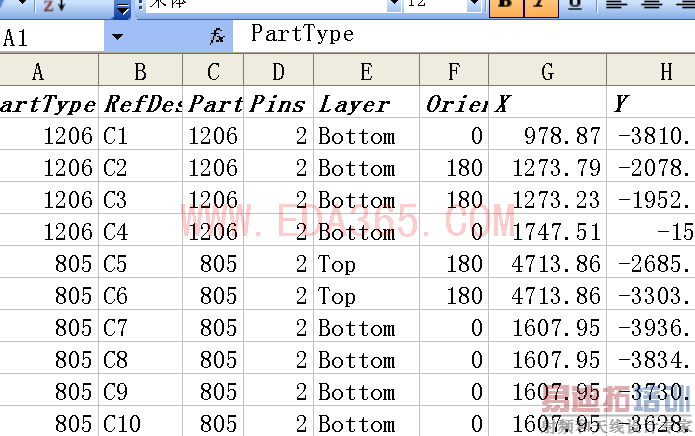This screenshot has width=695, height=436.
Task: Toggle Bold formatting button
Action: (x=507, y=7)
